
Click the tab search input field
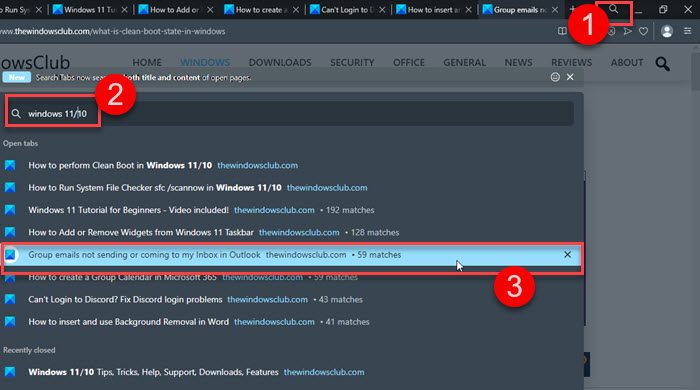289,113
